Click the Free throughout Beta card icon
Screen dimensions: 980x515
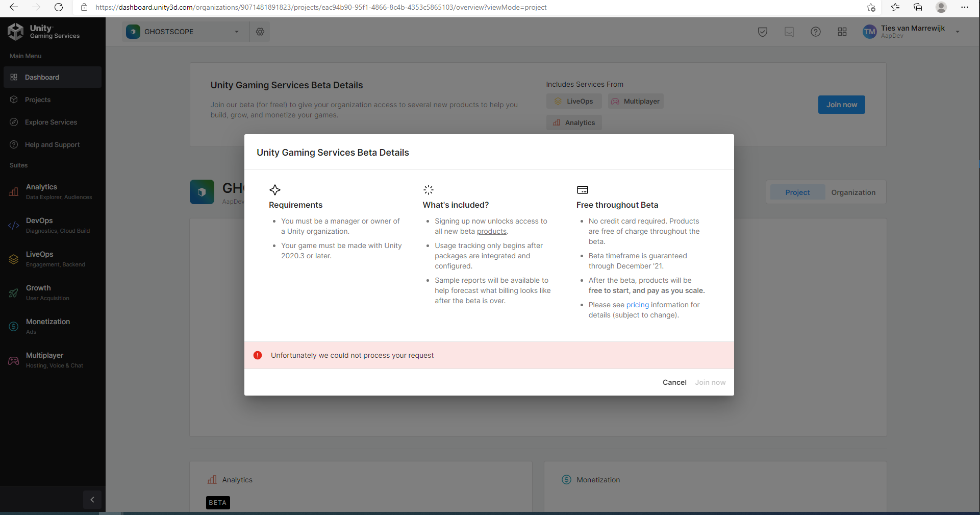(x=583, y=190)
